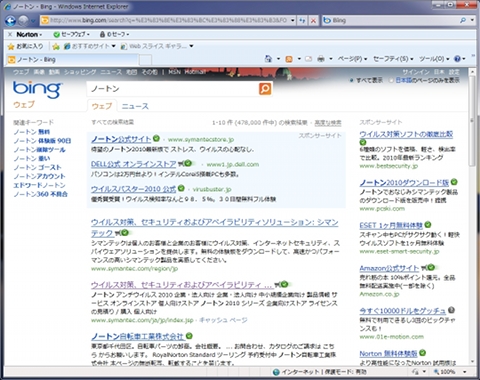
Task: Select the すべて表示 radio button
Action: tap(351, 80)
